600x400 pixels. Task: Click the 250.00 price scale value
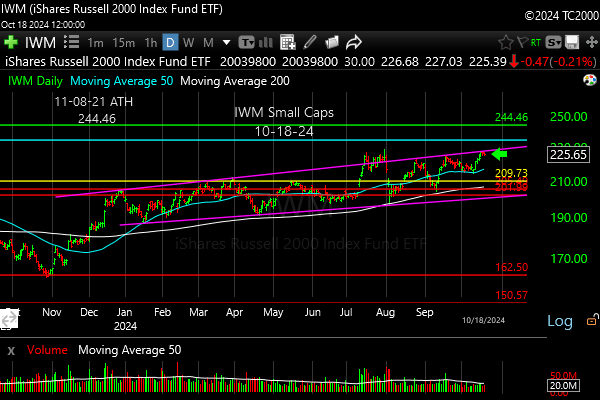pos(569,117)
